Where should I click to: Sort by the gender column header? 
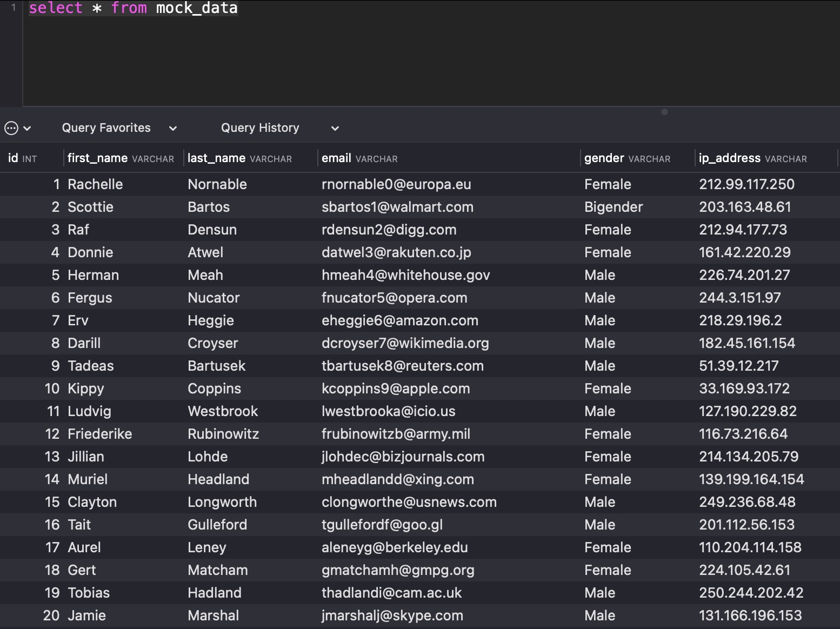pyautogui.click(x=627, y=158)
